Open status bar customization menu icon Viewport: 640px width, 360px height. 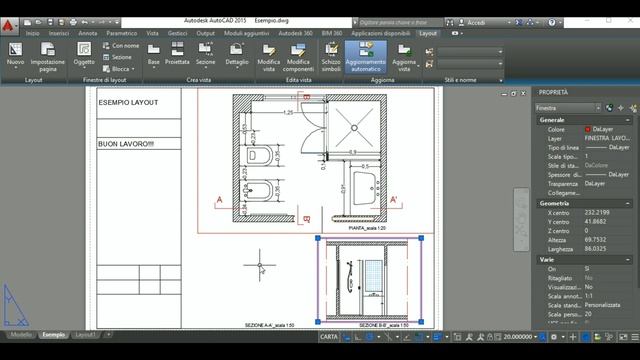(x=635, y=337)
